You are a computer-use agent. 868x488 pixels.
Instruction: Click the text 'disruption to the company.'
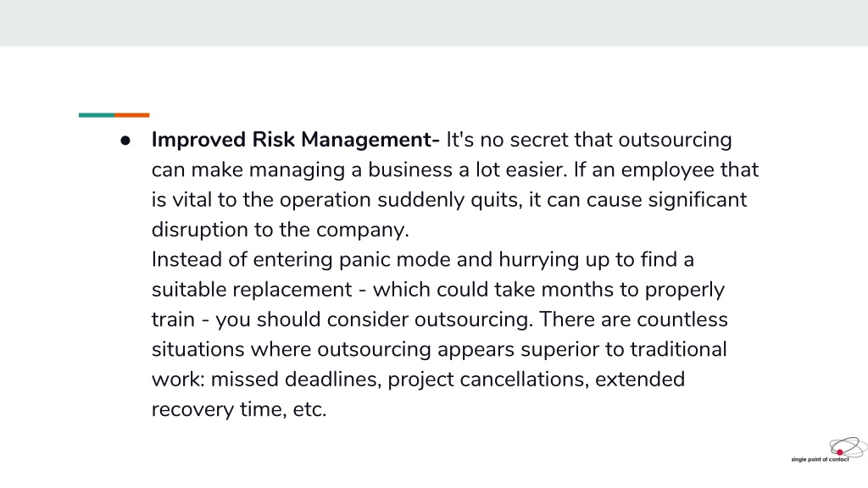(280, 230)
